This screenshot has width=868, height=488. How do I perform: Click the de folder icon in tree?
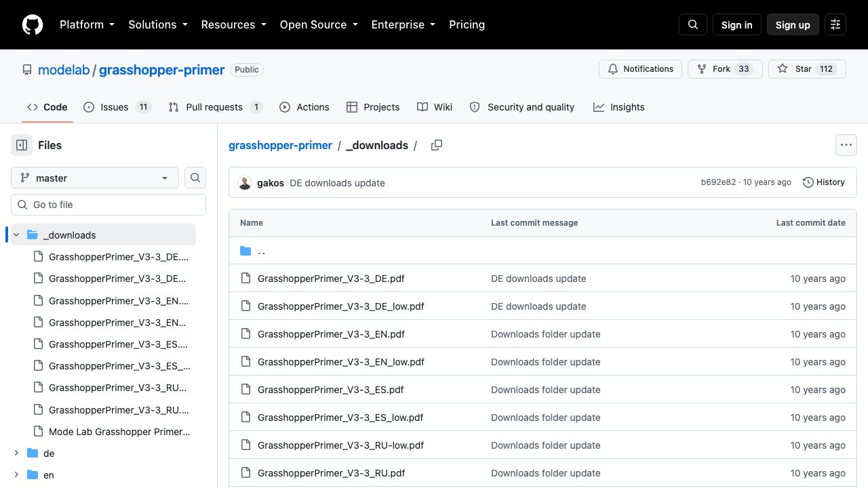click(x=32, y=453)
